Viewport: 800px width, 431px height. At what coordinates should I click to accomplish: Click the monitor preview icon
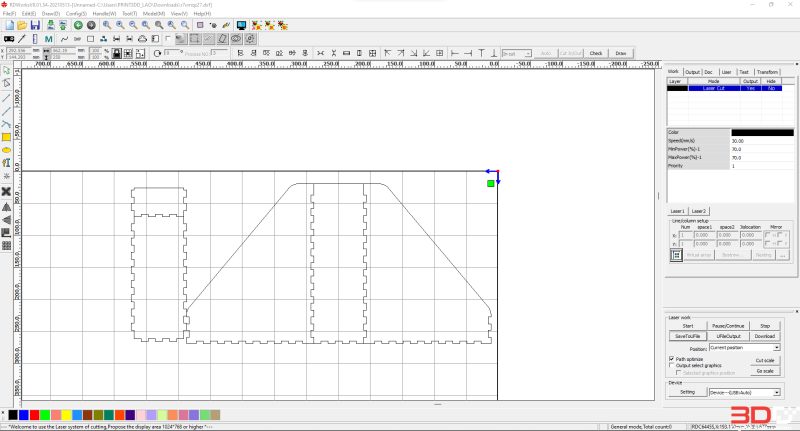[241, 25]
